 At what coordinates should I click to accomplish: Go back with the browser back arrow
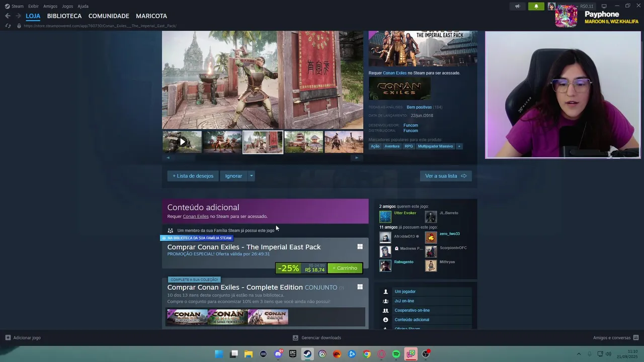(8, 16)
